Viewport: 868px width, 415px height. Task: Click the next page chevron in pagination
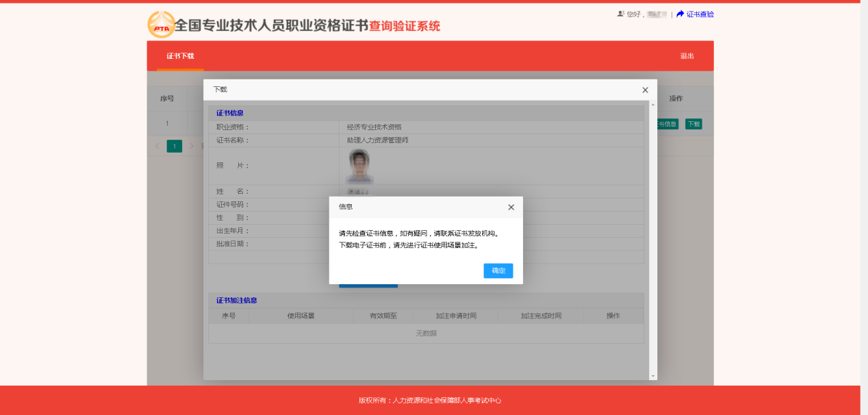[192, 146]
